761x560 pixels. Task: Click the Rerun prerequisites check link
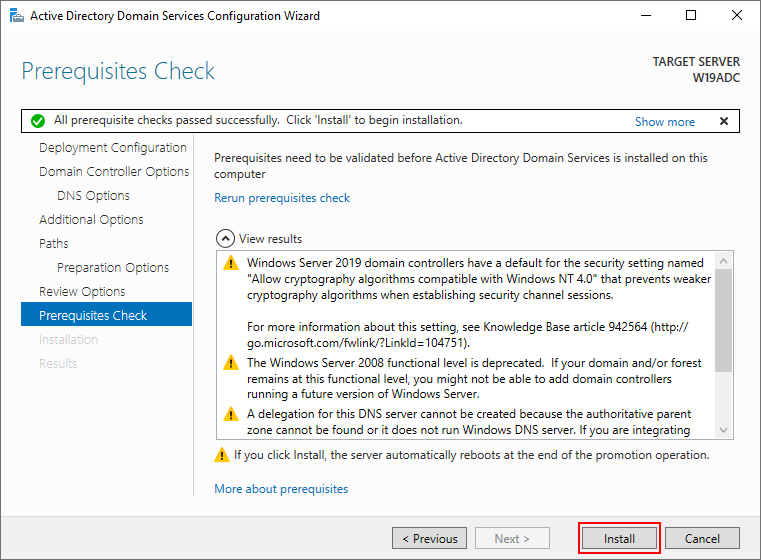pos(282,198)
